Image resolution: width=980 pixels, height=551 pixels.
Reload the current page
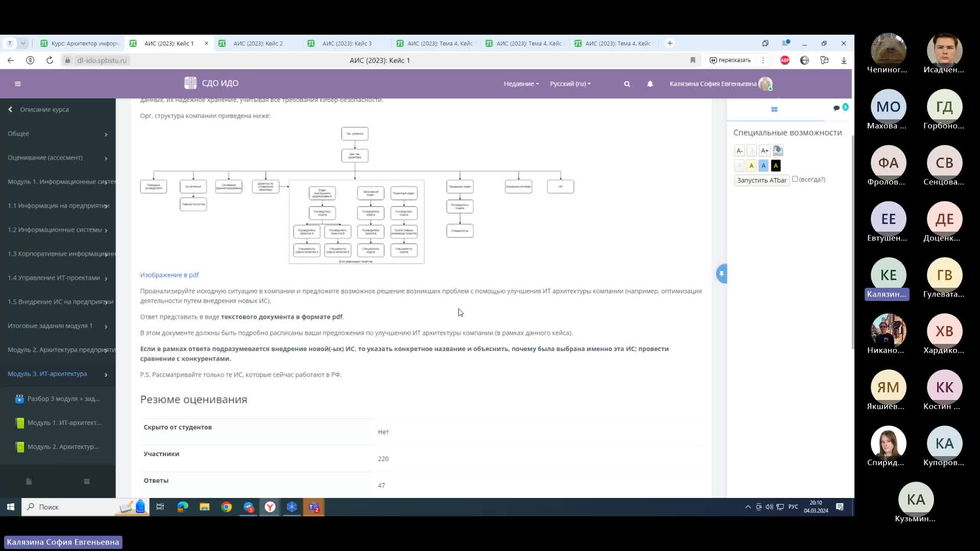(x=50, y=60)
